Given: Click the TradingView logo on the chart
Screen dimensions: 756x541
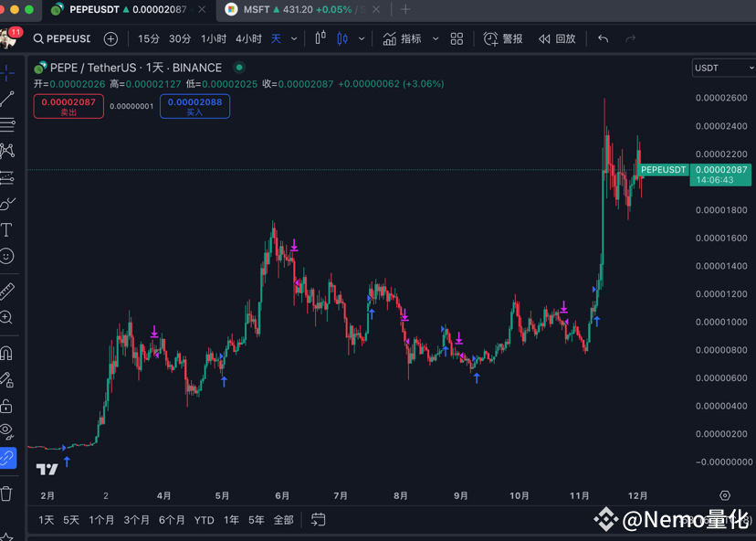Looking at the screenshot, I should [47, 469].
